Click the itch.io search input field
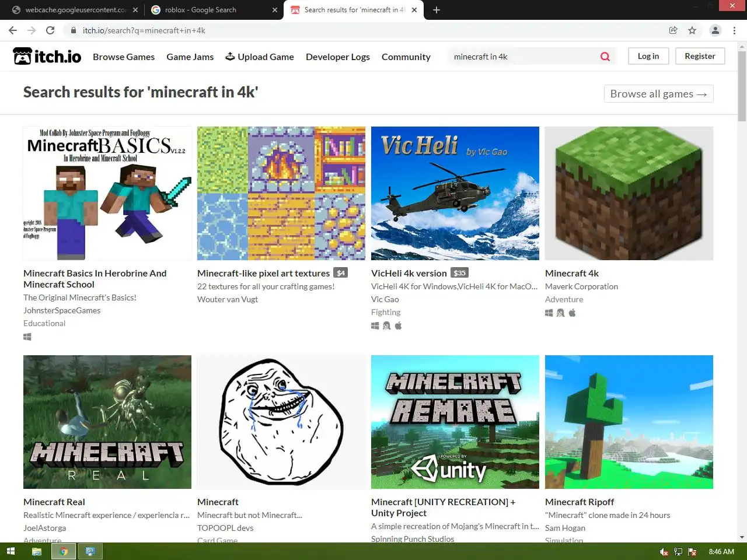Image resolution: width=747 pixels, height=560 pixels. (522, 57)
